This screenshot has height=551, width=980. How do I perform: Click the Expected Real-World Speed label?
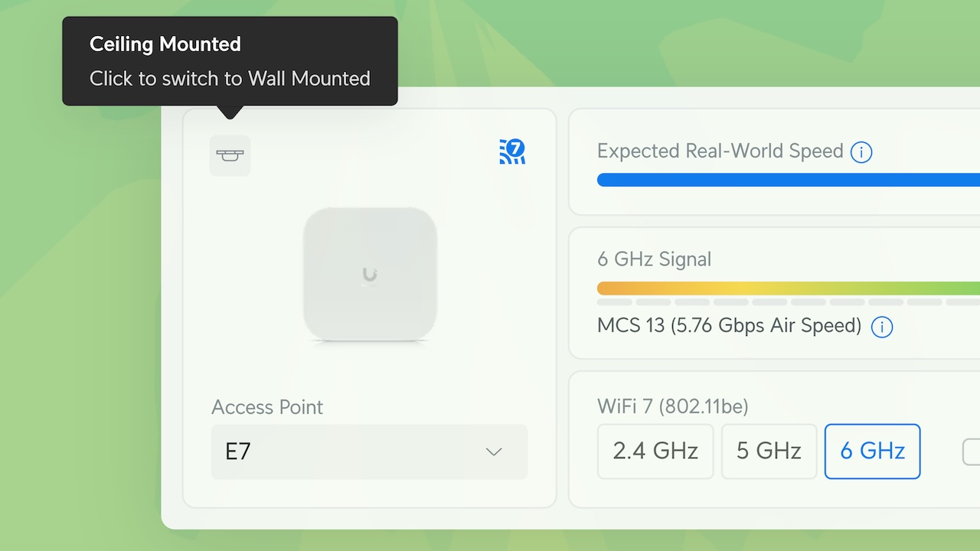720,151
